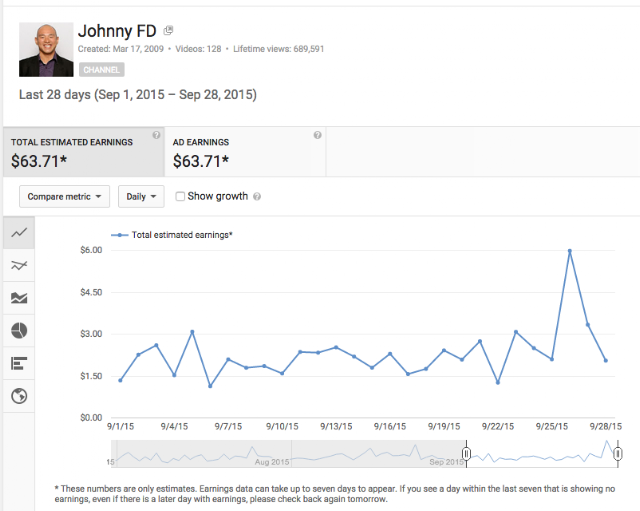Open the Johnny FD channel title
This screenshot has width=640, height=511.
(x=117, y=31)
